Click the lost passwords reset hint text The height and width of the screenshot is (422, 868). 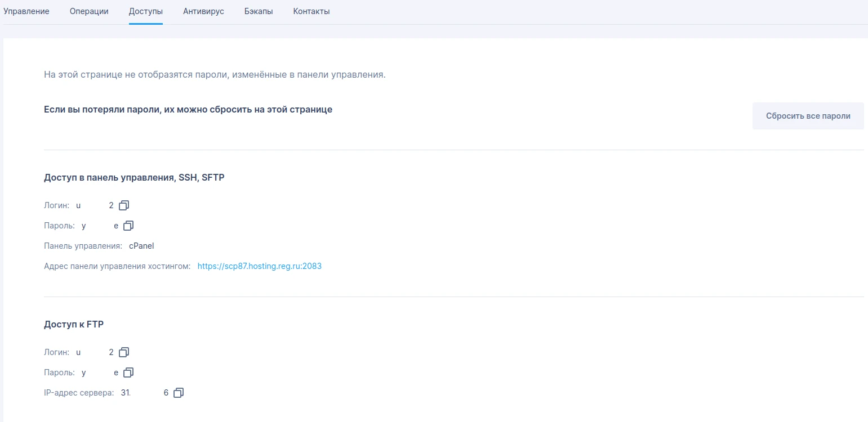(x=188, y=110)
